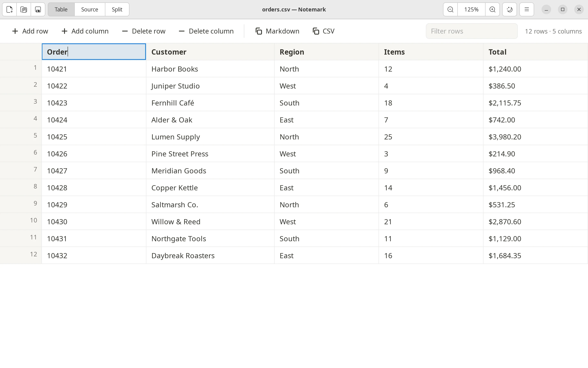Click the order 10424 cell
This screenshot has height=368, width=588.
(x=94, y=120)
